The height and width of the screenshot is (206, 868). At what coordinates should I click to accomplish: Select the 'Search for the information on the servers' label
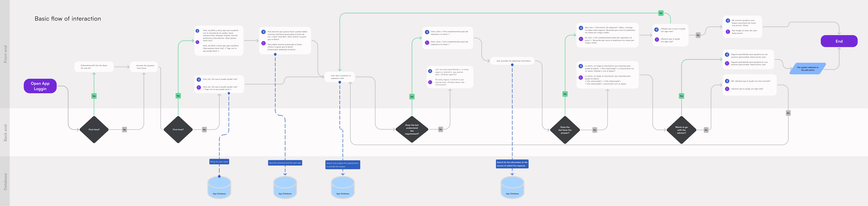click(512, 164)
